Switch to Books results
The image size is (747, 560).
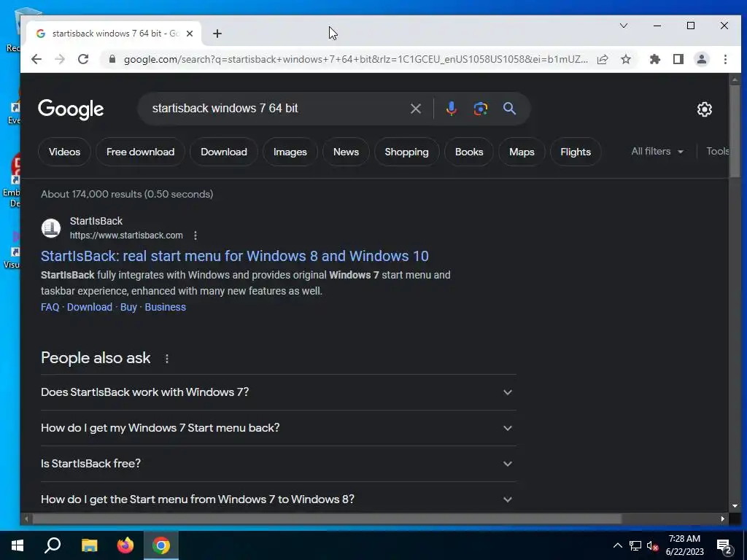[x=469, y=152]
